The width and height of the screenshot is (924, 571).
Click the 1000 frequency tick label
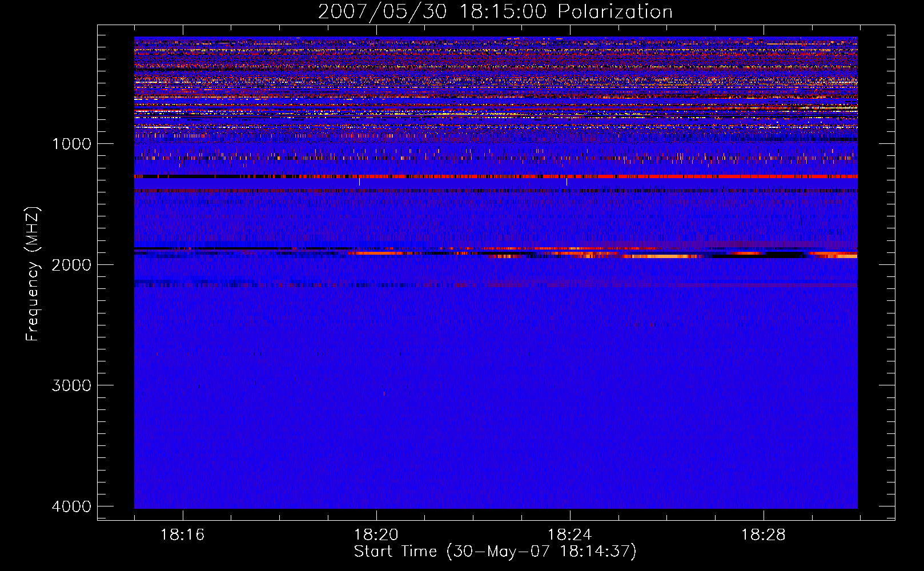[x=71, y=144]
